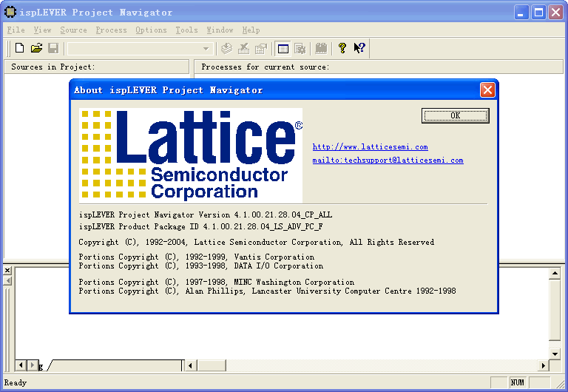
Task: Open the Help menu
Action: click(251, 30)
